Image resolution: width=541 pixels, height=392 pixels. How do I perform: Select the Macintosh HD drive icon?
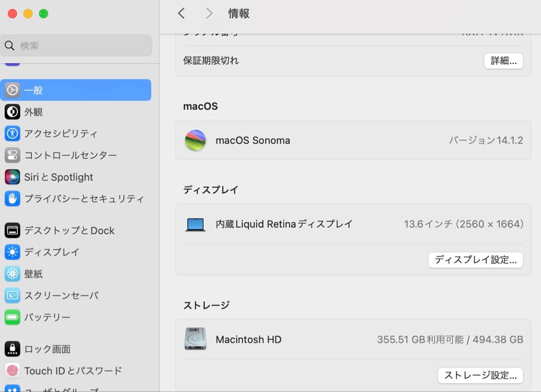tap(195, 339)
